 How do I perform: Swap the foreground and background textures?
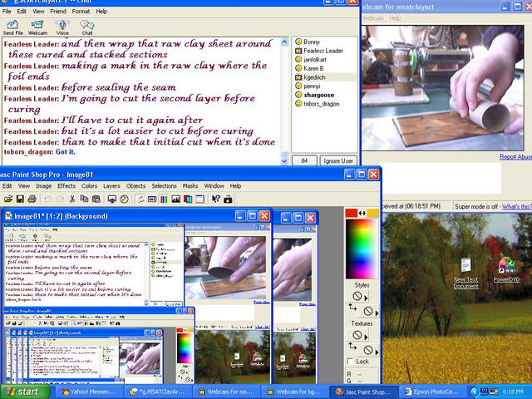click(352, 346)
